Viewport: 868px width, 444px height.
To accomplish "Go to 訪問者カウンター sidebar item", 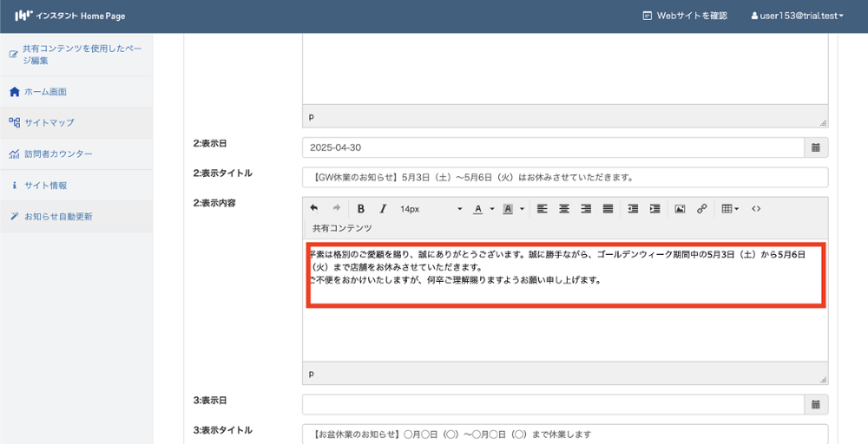I will (x=57, y=154).
